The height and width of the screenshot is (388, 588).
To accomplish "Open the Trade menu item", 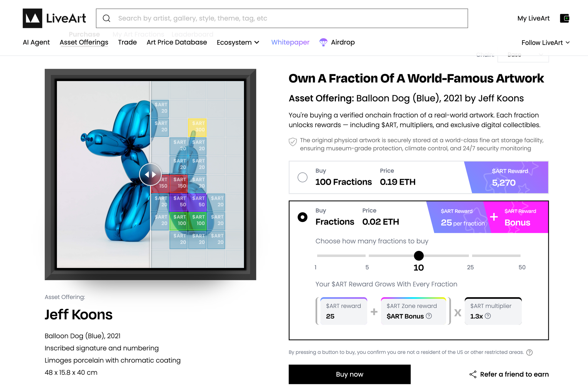I will click(127, 42).
